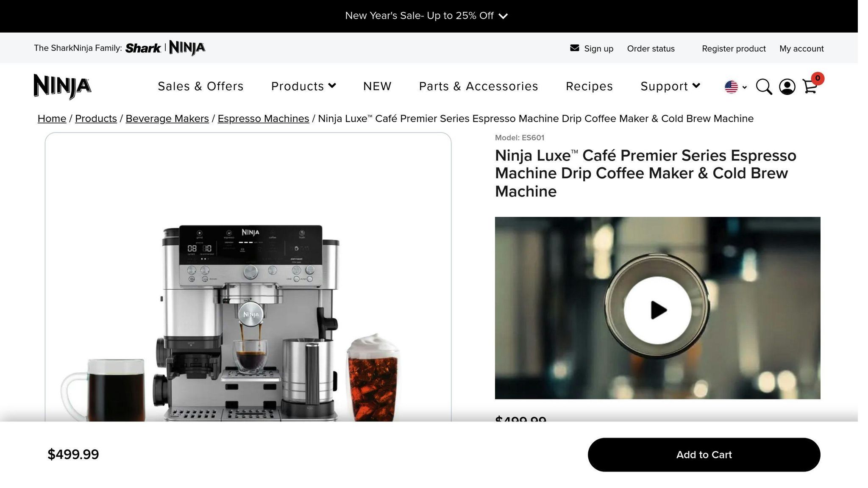Open the Recipes page

[x=589, y=86]
